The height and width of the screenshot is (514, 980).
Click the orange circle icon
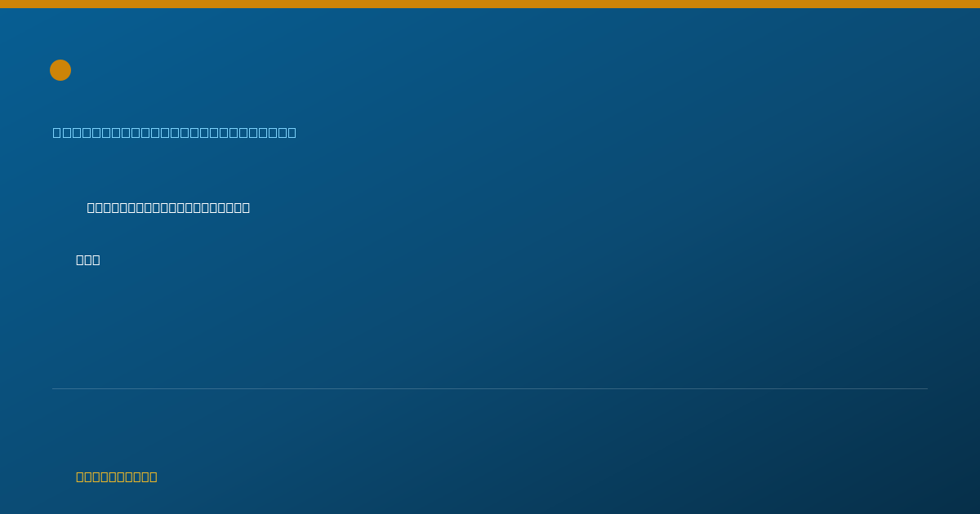tap(60, 70)
